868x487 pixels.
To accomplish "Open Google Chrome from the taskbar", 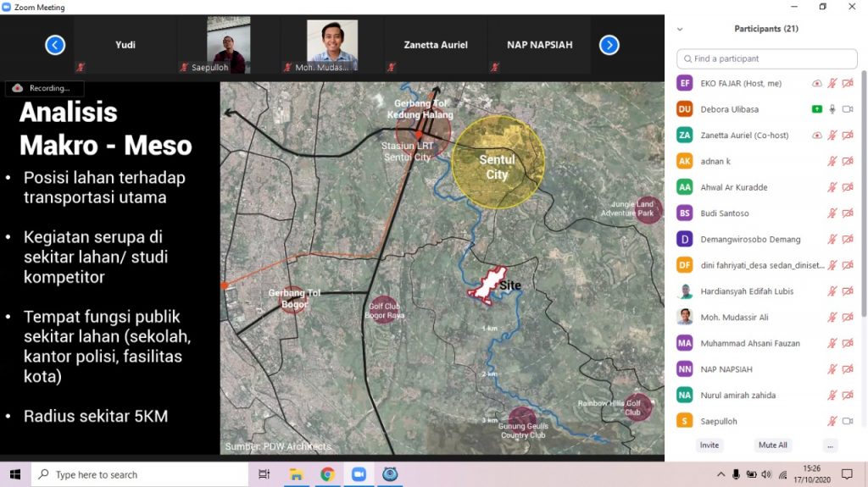I will click(x=327, y=474).
